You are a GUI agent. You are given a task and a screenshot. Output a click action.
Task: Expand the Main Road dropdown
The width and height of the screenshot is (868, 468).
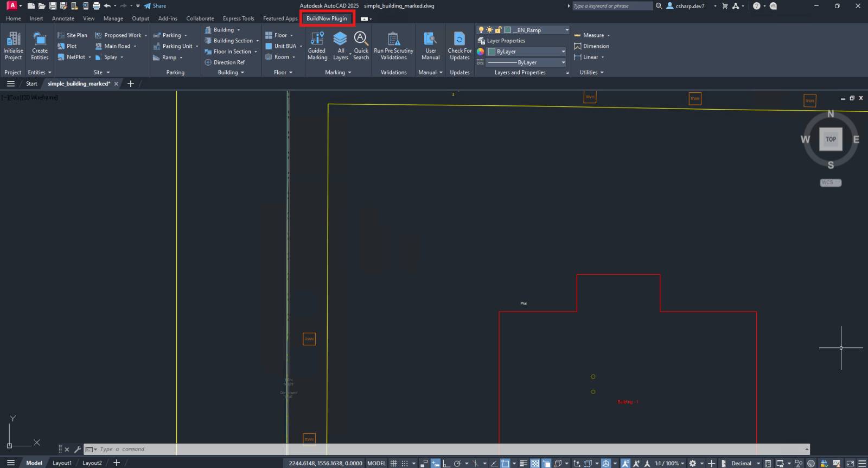[135, 46]
